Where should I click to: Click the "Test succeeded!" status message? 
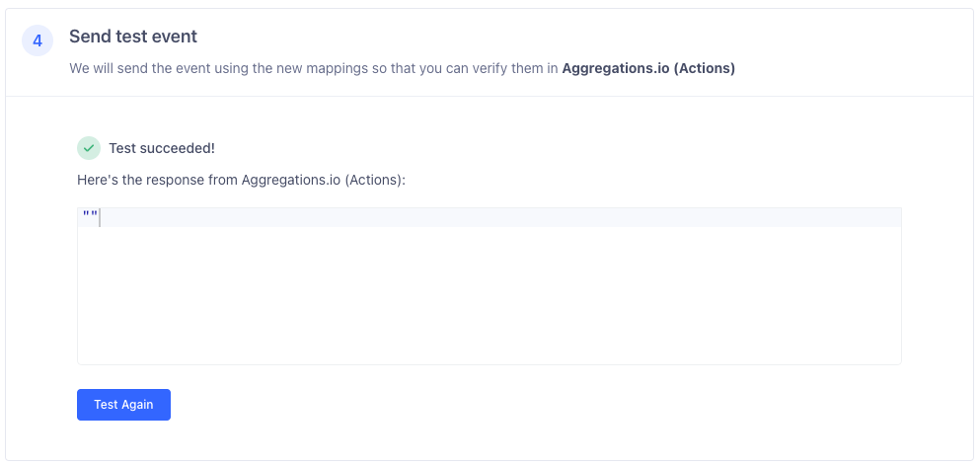coord(162,148)
